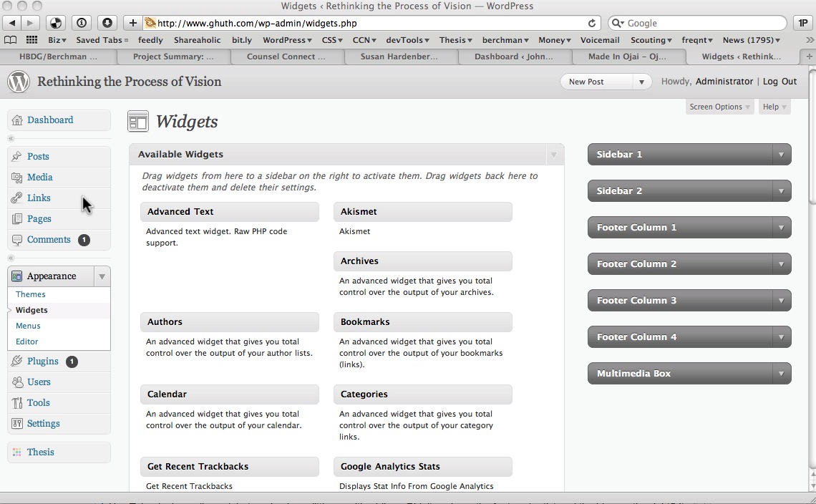Open the Screen Options panel

click(719, 107)
